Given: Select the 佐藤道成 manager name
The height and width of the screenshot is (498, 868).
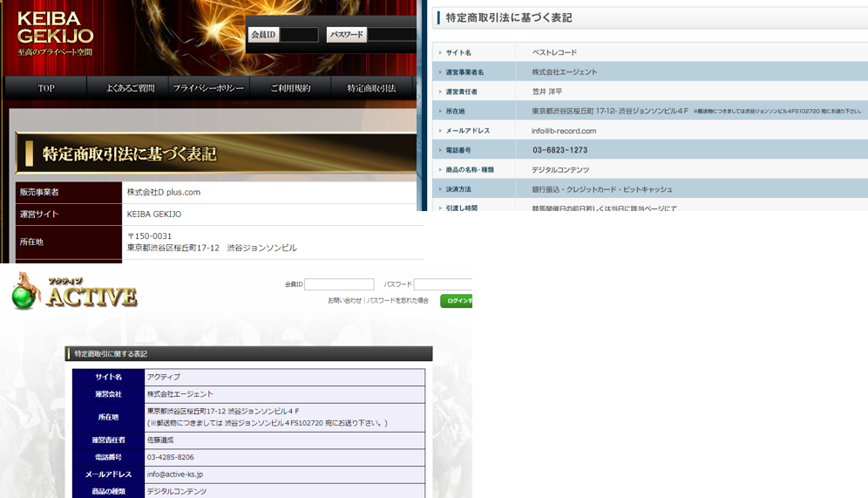Looking at the screenshot, I should pos(160,440).
